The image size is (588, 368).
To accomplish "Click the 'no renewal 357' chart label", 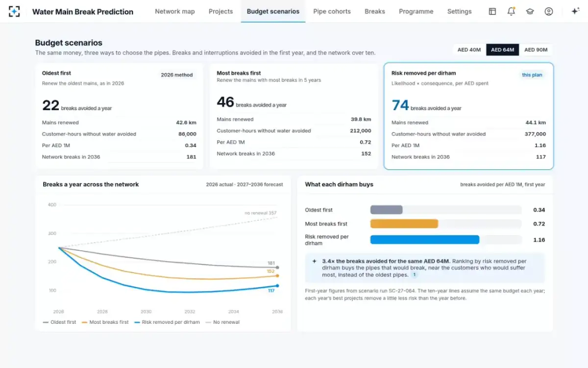I will [261, 213].
